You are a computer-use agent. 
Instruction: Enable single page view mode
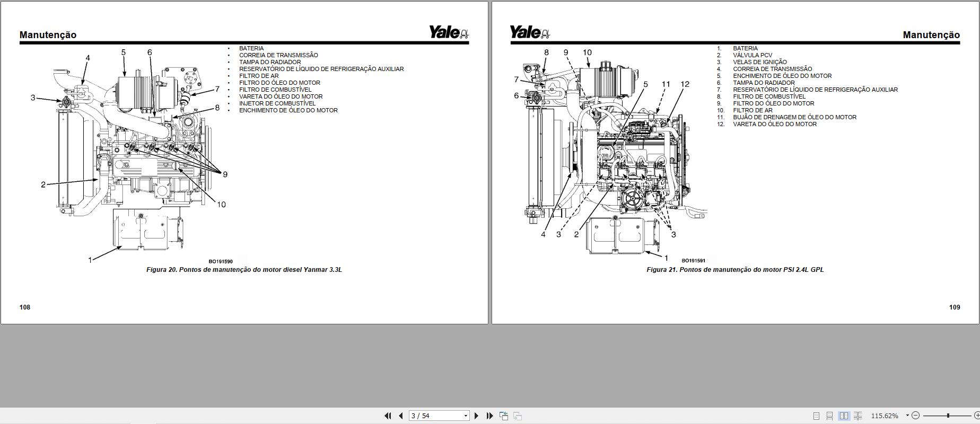click(816, 416)
